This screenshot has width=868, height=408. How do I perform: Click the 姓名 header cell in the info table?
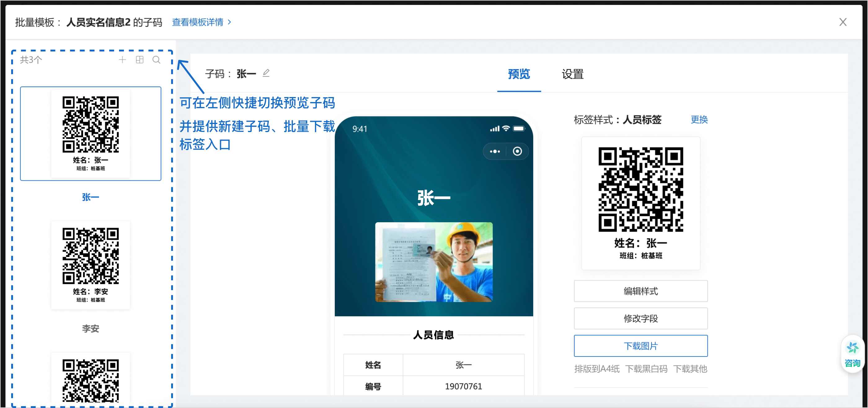[x=373, y=365]
